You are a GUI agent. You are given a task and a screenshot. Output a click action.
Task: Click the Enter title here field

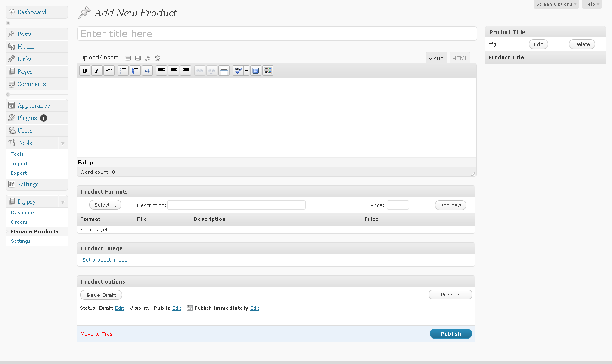[x=277, y=34]
